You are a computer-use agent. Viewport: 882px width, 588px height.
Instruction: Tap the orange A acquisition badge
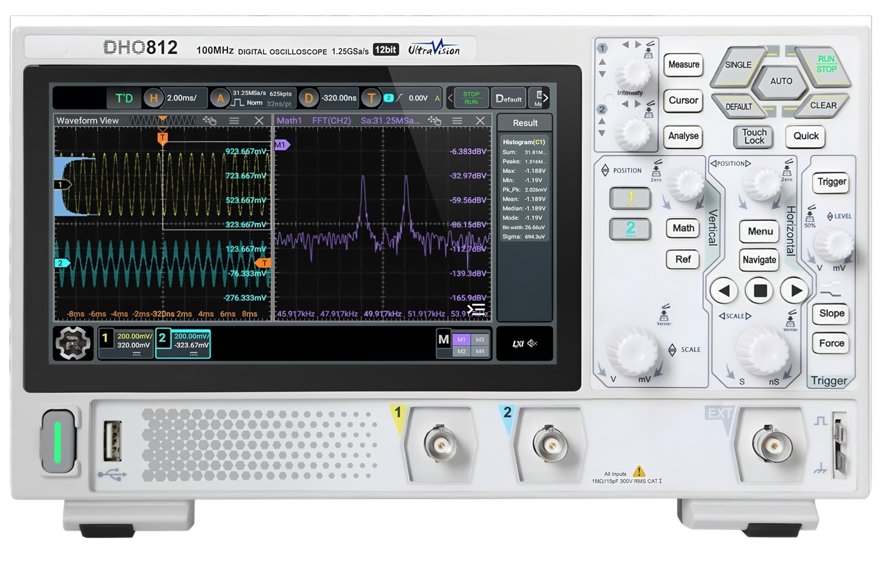point(220,98)
